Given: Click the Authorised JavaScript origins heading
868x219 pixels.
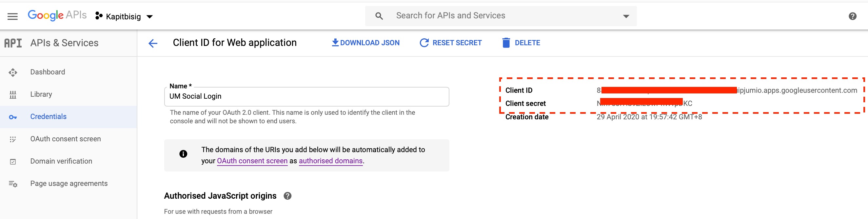Looking at the screenshot, I should click(x=220, y=196).
